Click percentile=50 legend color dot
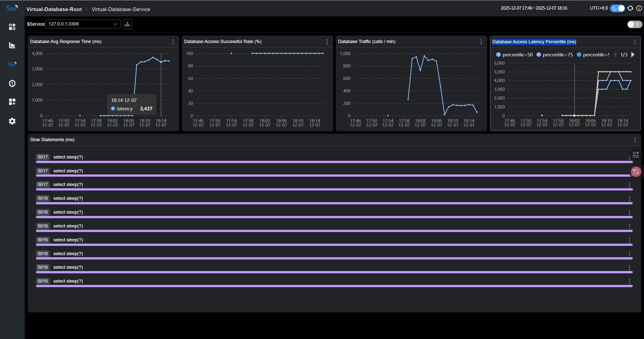This screenshot has height=339, width=644. click(498, 55)
